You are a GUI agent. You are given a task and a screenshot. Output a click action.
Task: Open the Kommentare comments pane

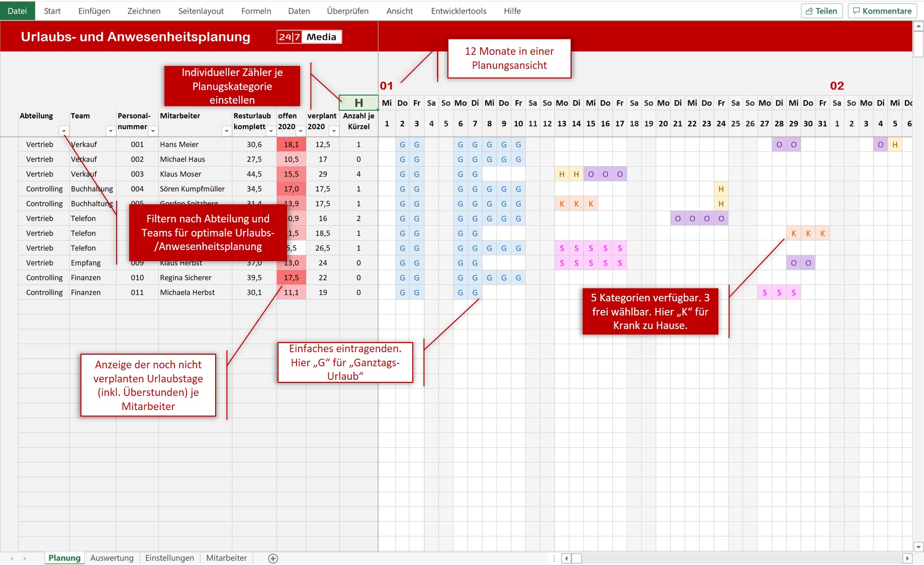point(882,11)
